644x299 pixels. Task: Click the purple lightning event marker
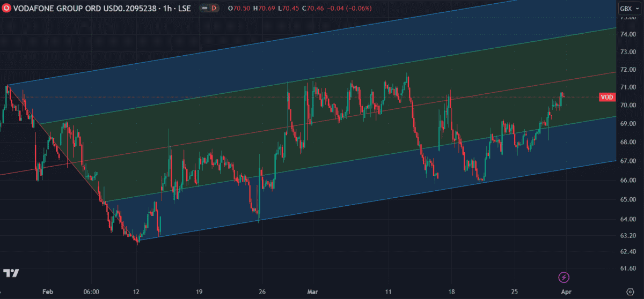pos(564,277)
